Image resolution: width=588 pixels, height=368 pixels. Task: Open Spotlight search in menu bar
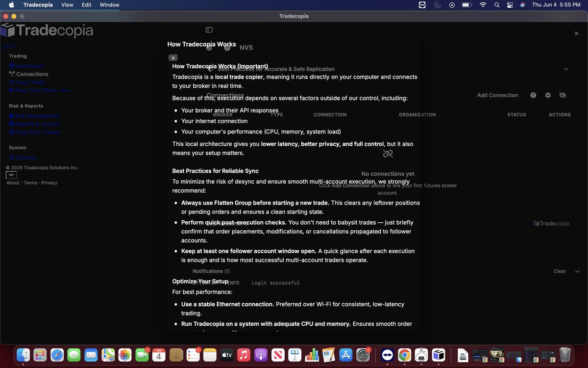coord(497,5)
